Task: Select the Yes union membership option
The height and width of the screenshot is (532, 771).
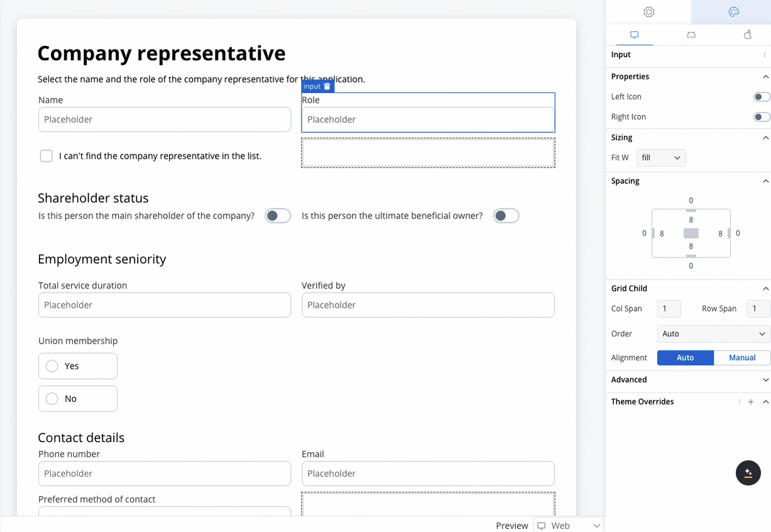Action: click(x=78, y=366)
